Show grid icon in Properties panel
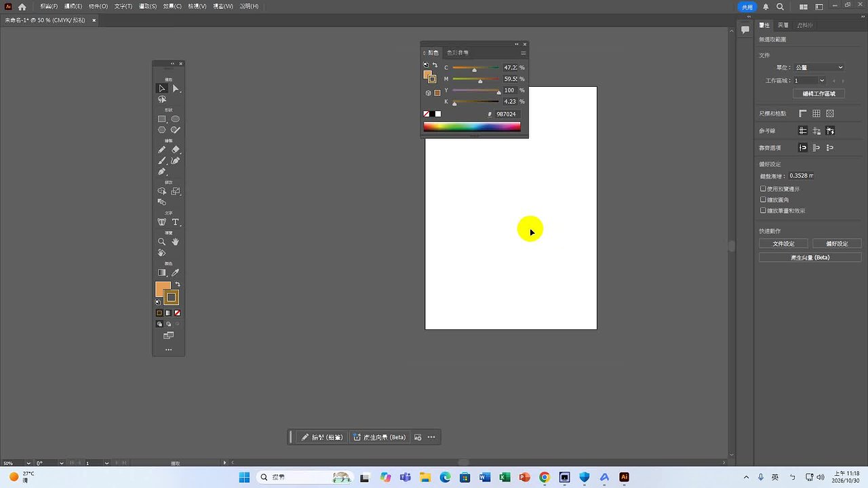The height and width of the screenshot is (488, 868). click(x=816, y=114)
